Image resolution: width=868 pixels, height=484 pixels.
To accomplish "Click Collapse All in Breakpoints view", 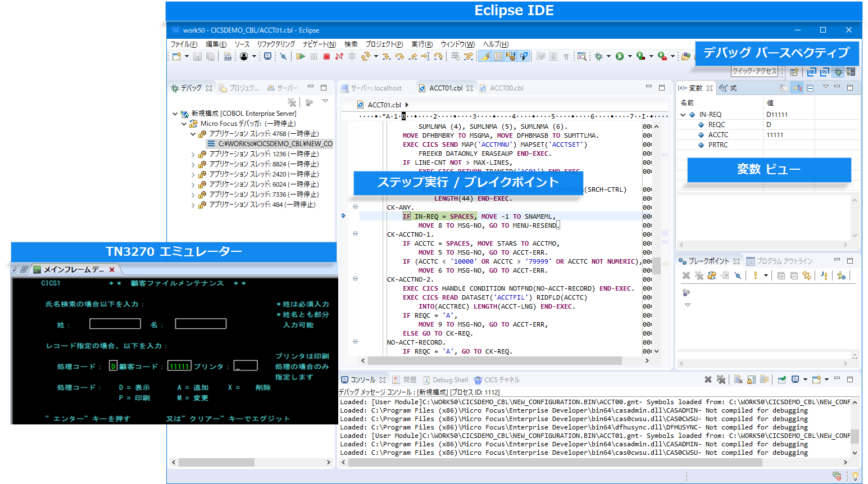I will [x=794, y=275].
